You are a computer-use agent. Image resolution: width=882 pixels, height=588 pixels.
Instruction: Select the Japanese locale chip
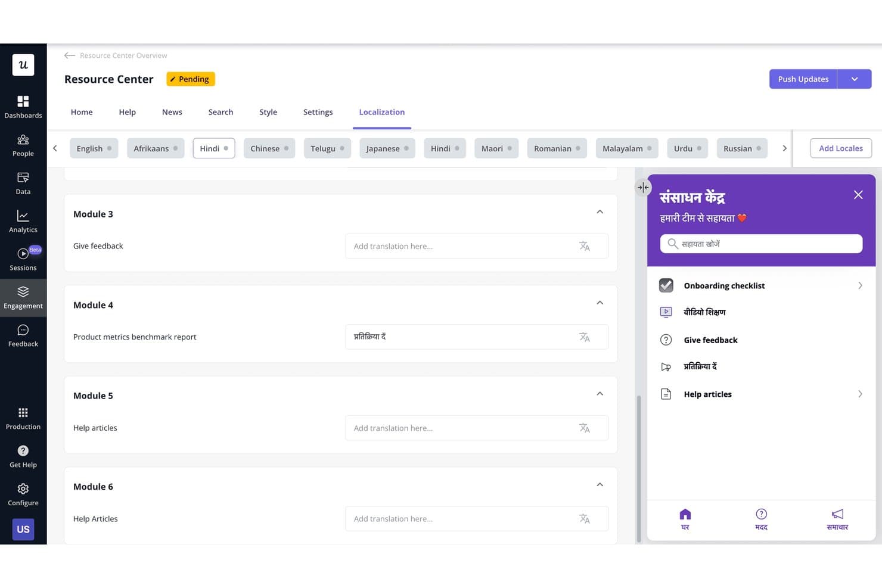pyautogui.click(x=387, y=148)
